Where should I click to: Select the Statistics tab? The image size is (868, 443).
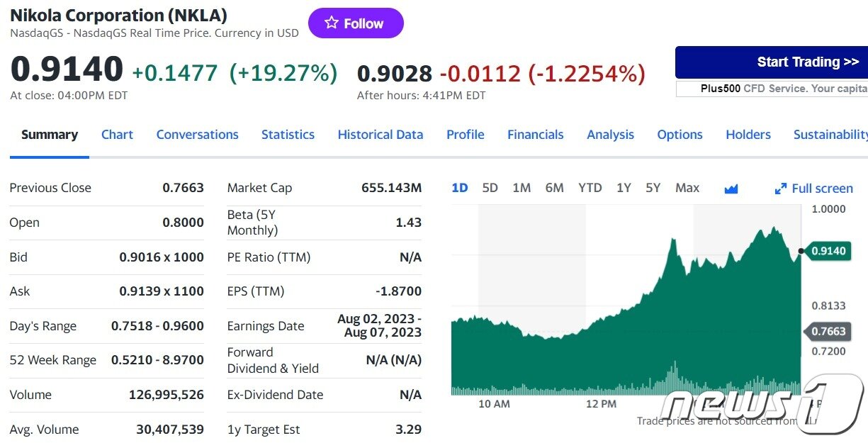click(x=288, y=135)
